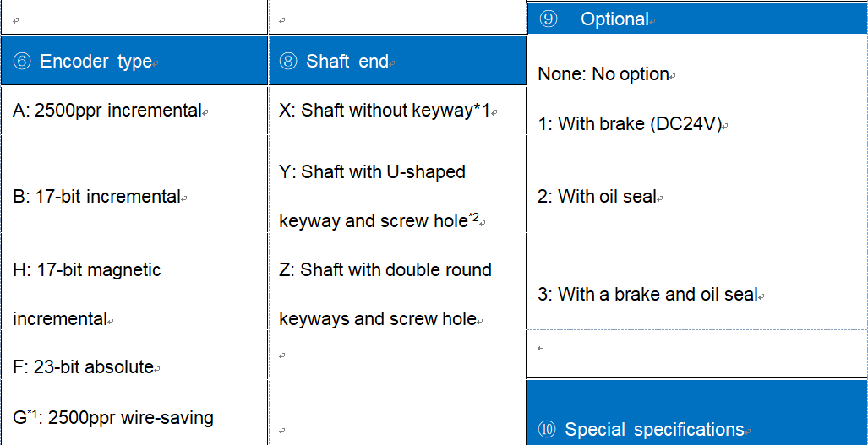Click the '2: With oil seal' text
The width and height of the screenshot is (868, 445).
[x=597, y=197]
